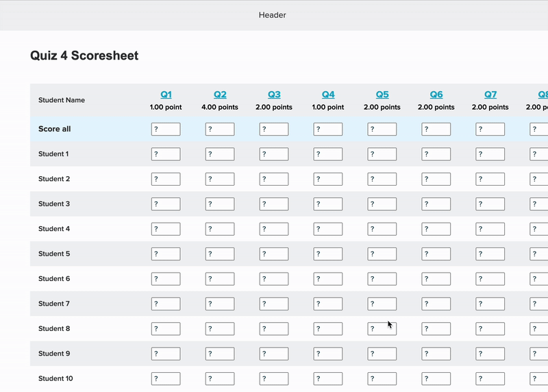Click Student 5 score field for Q3
548x392 pixels.
(x=274, y=254)
